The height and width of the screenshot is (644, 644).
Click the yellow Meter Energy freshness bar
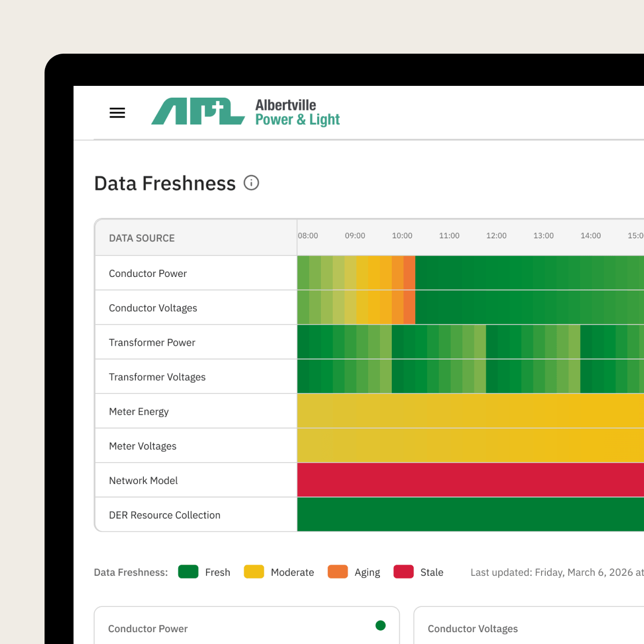click(x=471, y=411)
